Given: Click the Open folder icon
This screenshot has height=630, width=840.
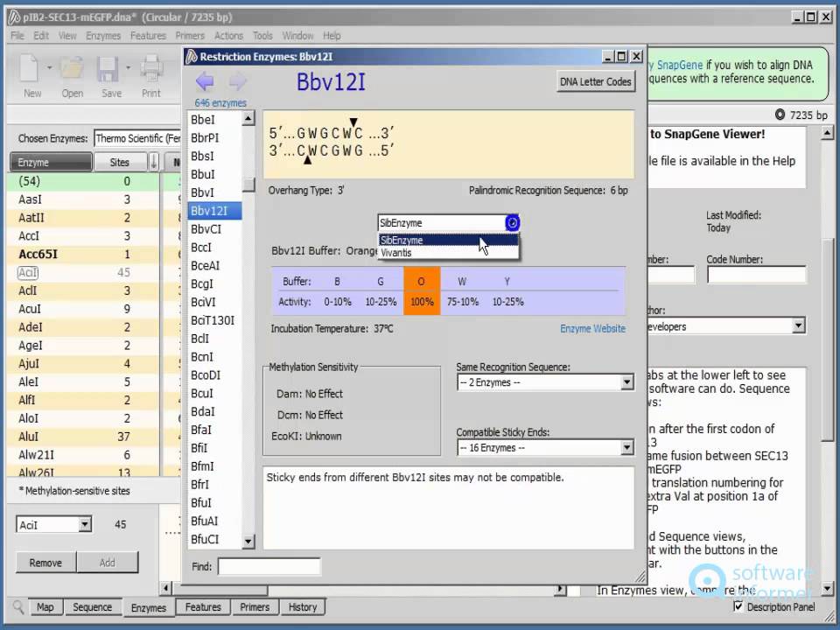Looking at the screenshot, I should (x=72, y=68).
